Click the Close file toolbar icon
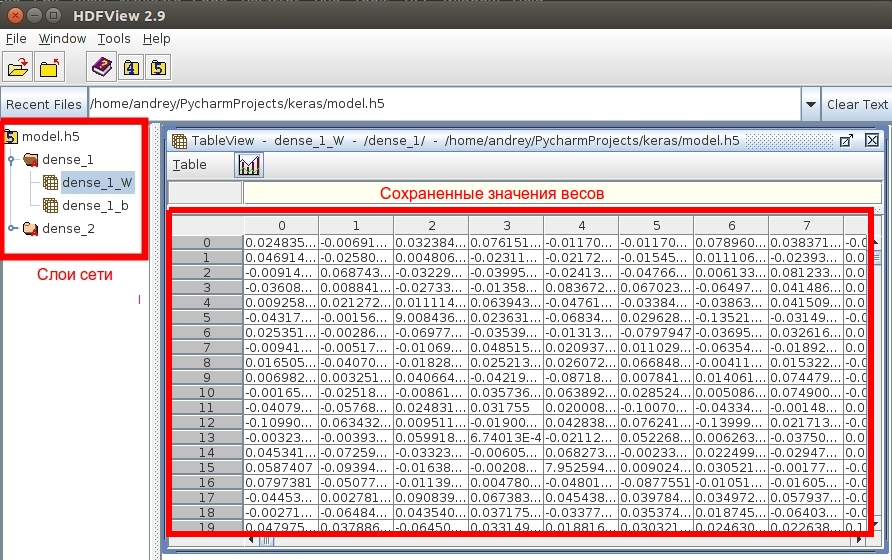The image size is (892, 560). [50, 68]
